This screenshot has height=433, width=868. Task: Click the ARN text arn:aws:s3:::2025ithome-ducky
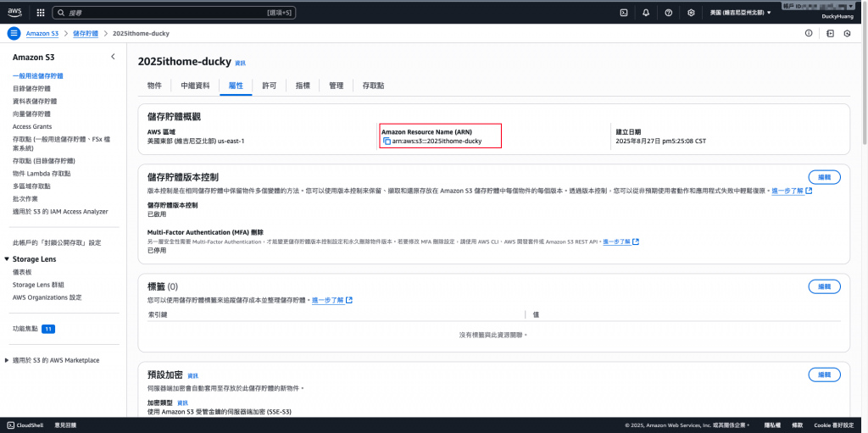(x=437, y=142)
